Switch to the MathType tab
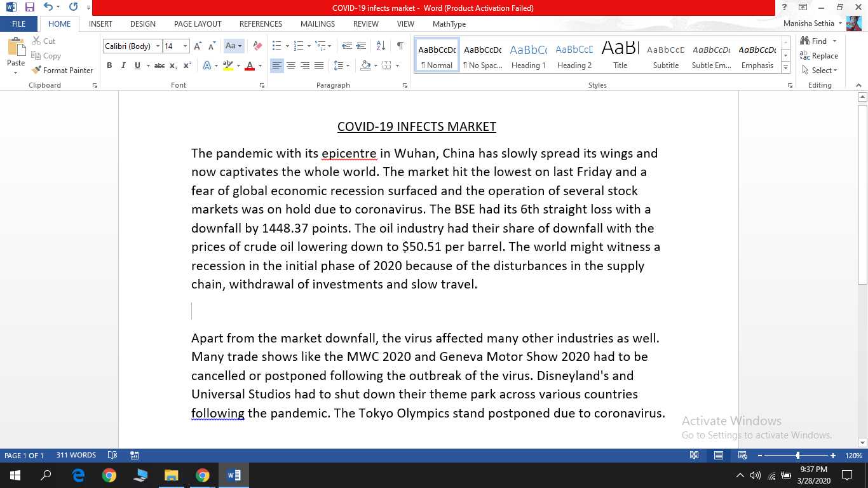 [449, 24]
